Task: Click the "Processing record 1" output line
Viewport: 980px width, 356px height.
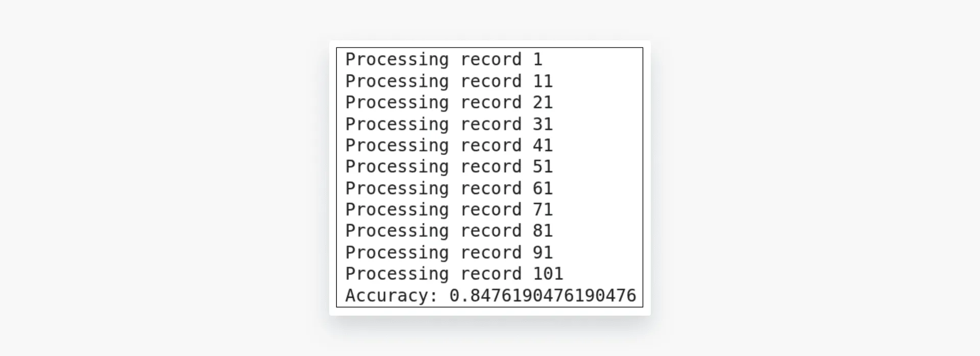Action: point(443,60)
